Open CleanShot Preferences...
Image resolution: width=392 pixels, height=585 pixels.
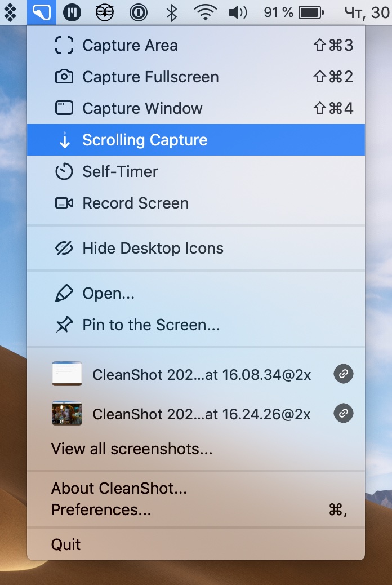[x=101, y=510]
